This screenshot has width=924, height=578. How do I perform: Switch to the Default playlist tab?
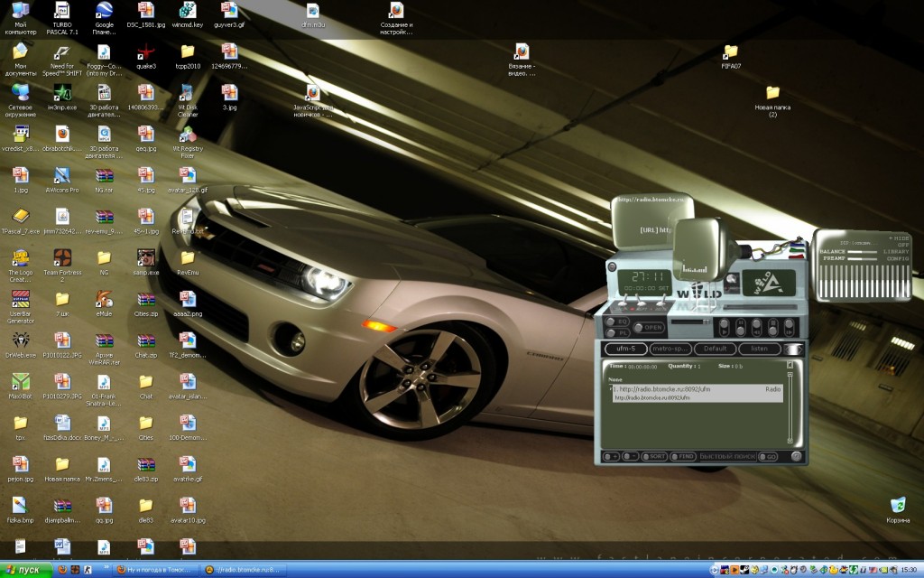715,349
